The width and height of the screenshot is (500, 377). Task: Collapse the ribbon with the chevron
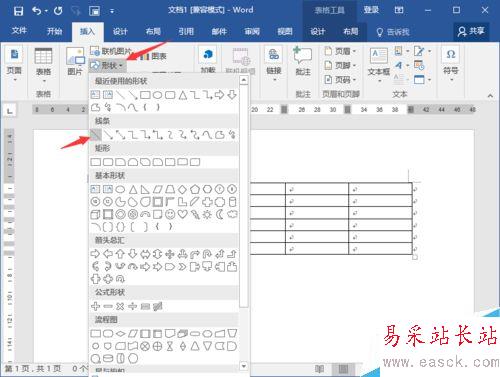coord(490,96)
